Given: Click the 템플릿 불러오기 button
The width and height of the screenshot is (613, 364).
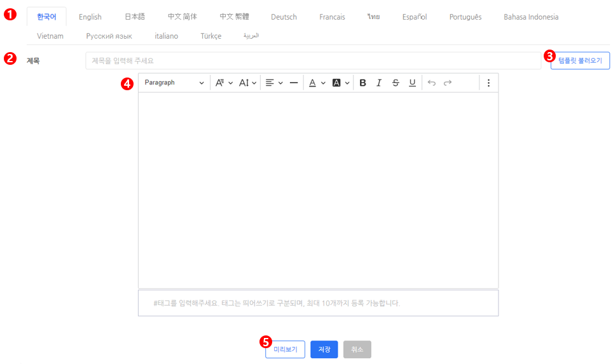Looking at the screenshot, I should point(580,60).
